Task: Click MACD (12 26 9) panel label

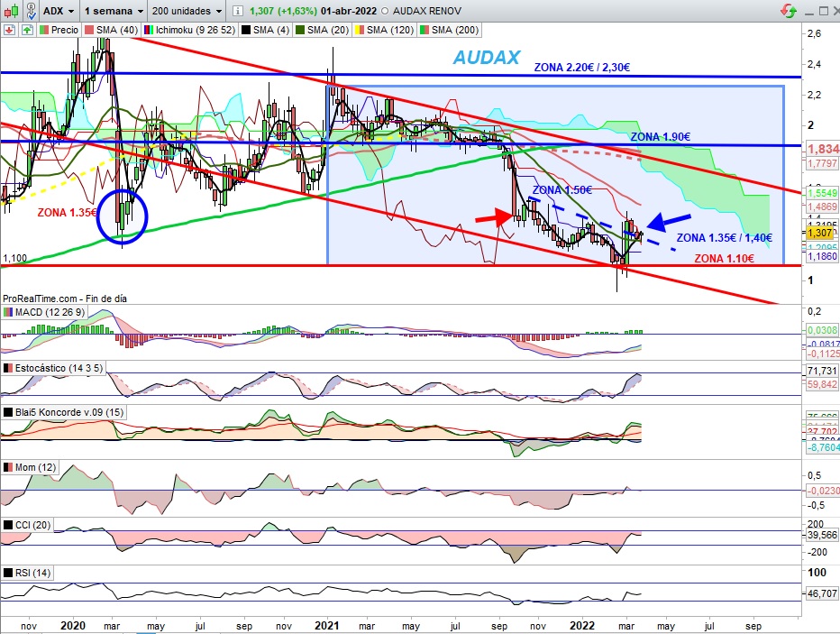Action: [x=44, y=312]
